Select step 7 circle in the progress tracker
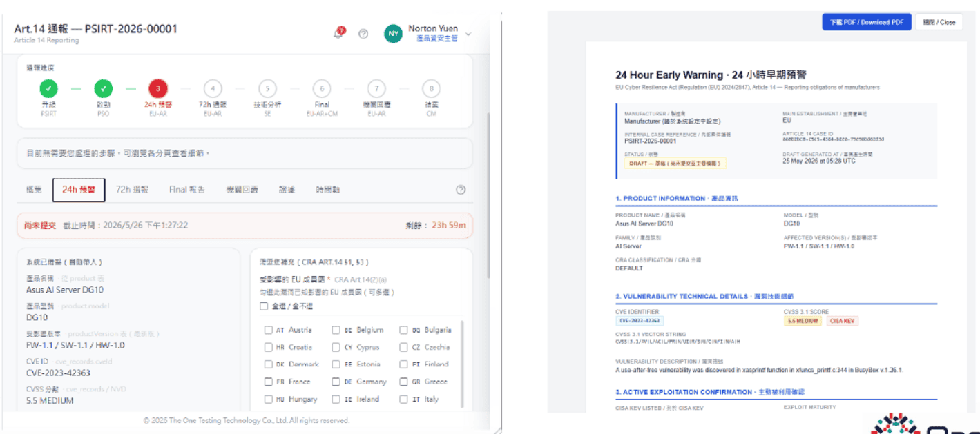Screen dimensions: 980x434 (x=376, y=88)
